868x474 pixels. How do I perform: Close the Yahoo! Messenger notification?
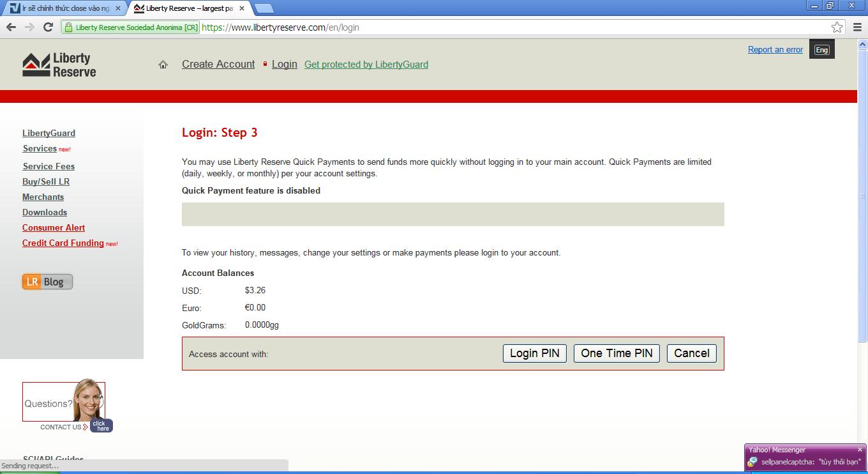[860, 450]
